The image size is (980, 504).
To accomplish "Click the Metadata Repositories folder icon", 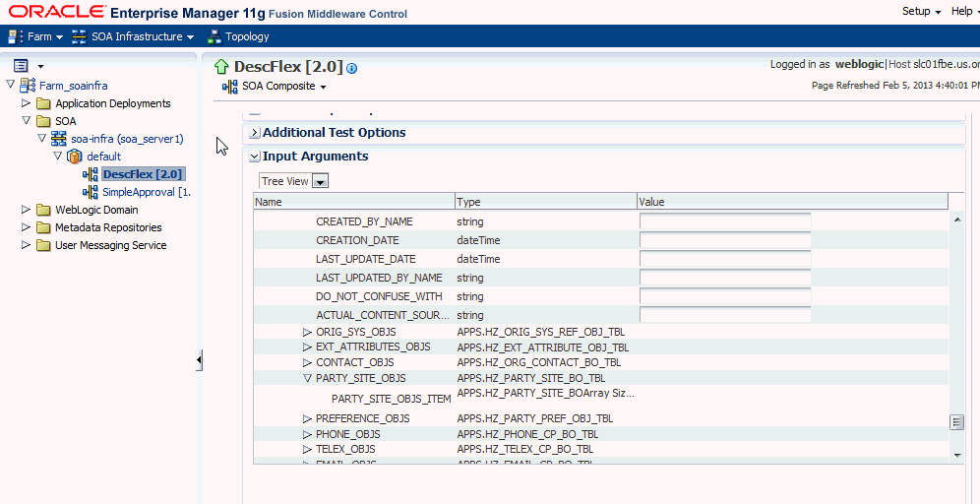I will [x=43, y=227].
